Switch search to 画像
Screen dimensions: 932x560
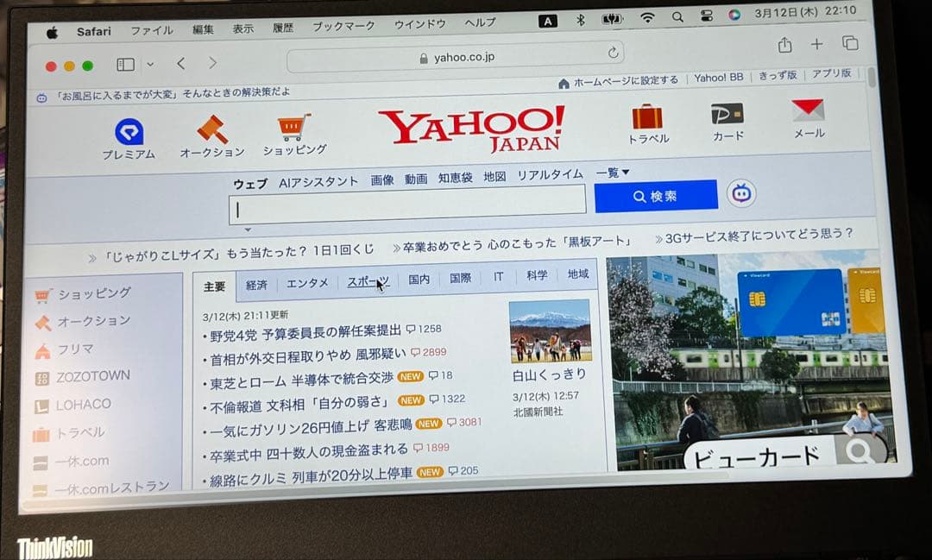coord(382,180)
